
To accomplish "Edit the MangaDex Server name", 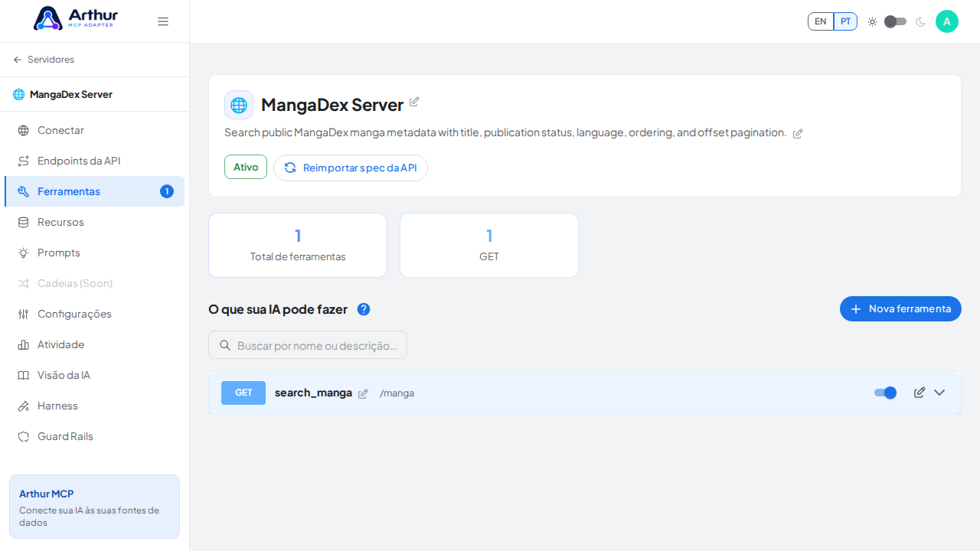I will pyautogui.click(x=414, y=102).
